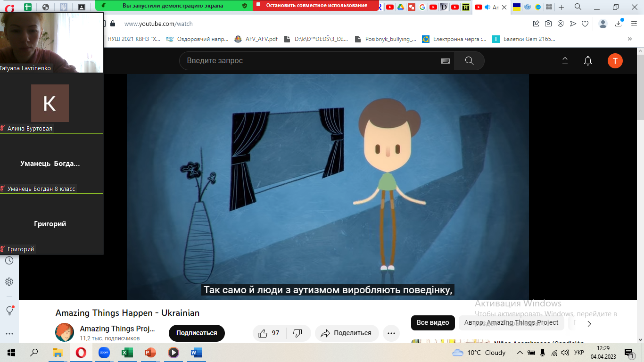Open the three-dot more actions under the video

tap(391, 333)
